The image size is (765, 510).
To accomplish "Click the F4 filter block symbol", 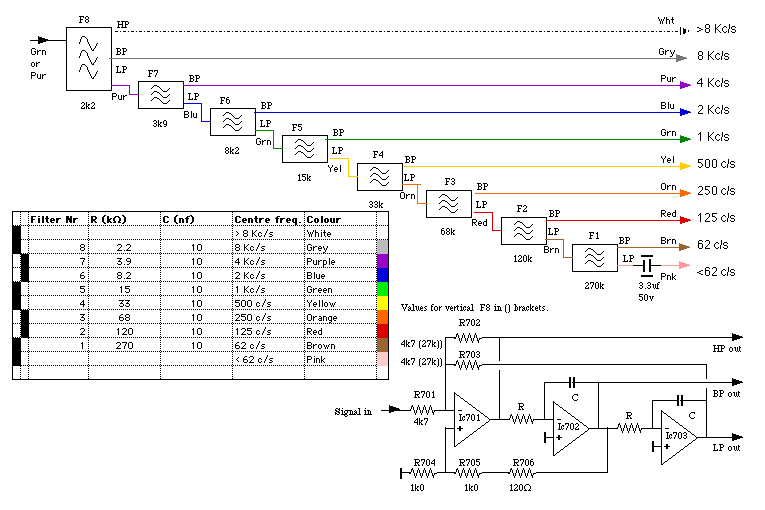I will point(377,176).
